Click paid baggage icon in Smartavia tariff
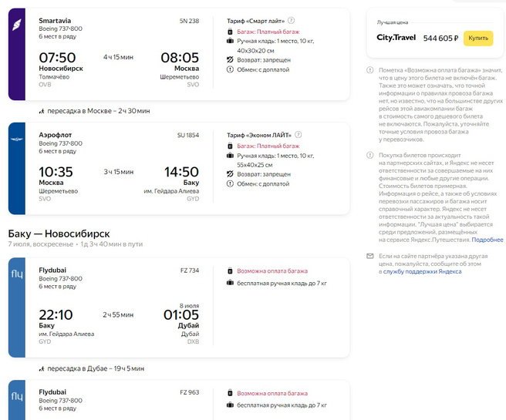Image resolution: width=506 pixels, height=420 pixels. click(230, 32)
